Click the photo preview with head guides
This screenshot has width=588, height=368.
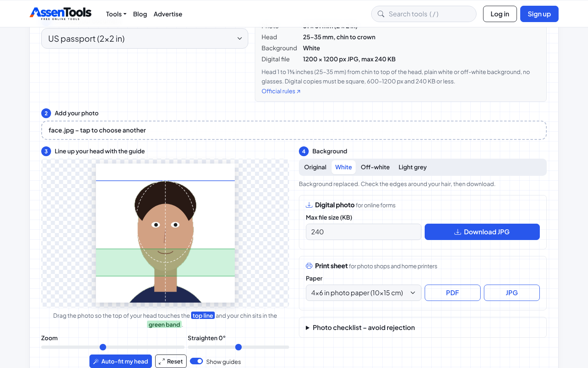click(x=165, y=233)
